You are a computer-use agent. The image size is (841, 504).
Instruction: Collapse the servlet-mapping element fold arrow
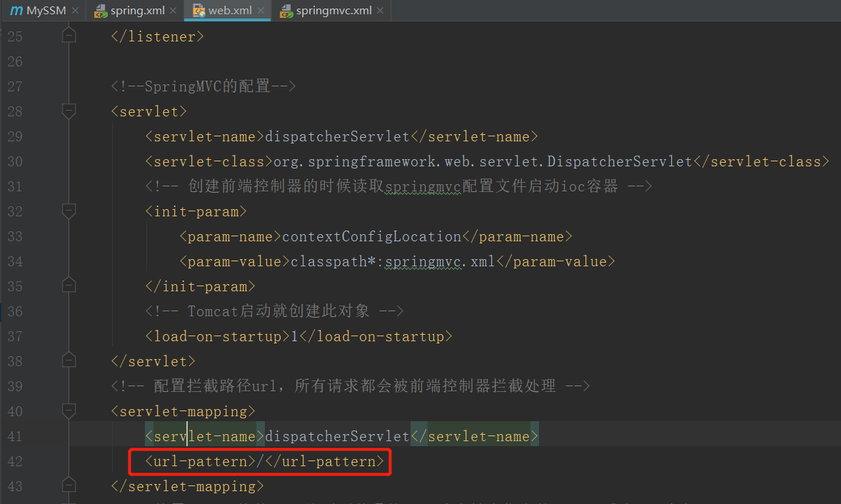69,410
